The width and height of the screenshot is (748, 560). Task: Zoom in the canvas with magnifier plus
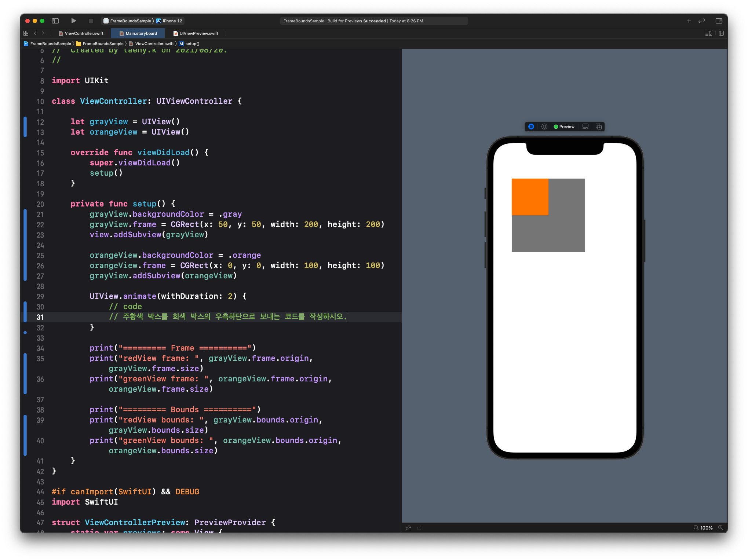[720, 528]
